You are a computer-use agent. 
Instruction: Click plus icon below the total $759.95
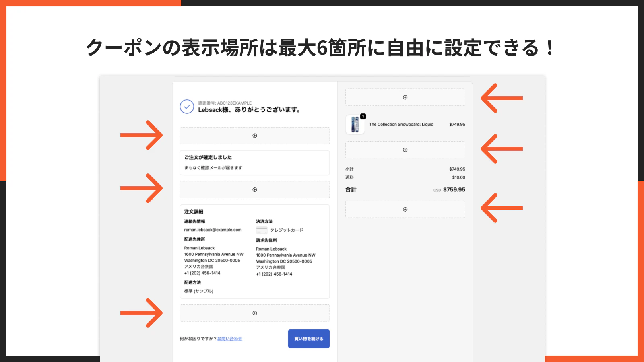(x=405, y=209)
